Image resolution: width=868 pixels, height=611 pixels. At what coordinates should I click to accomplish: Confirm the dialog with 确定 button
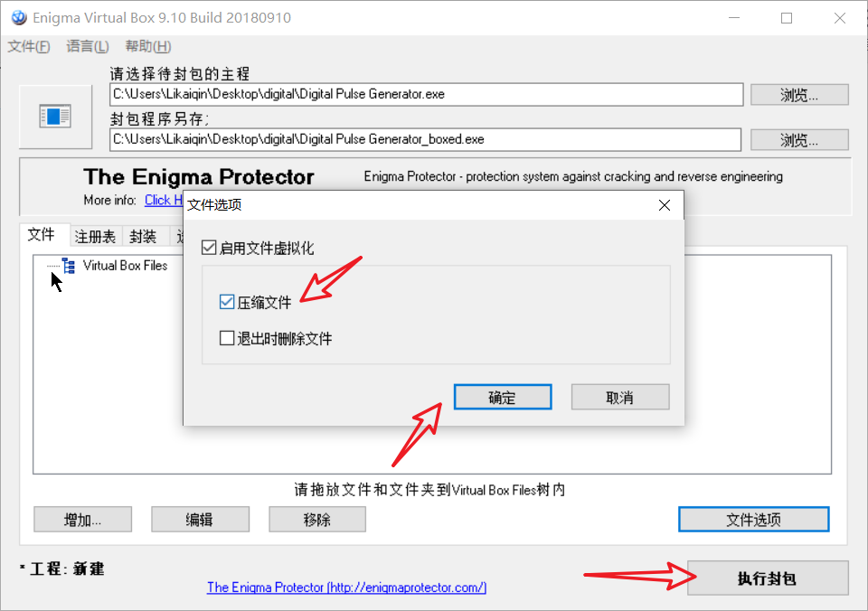pyautogui.click(x=503, y=397)
